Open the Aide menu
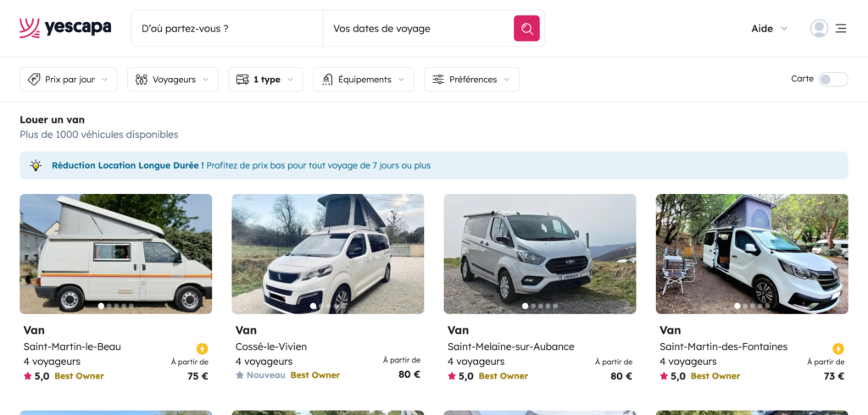This screenshot has width=868, height=415. (769, 28)
